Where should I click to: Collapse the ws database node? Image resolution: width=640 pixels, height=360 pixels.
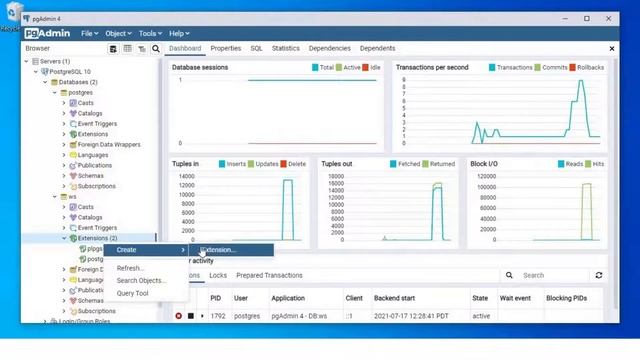pyautogui.click(x=55, y=197)
